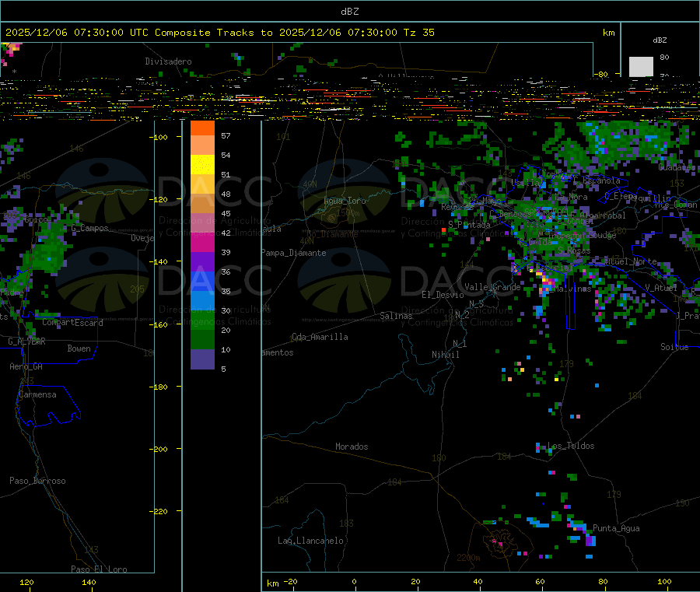
Task: Pick the magenta swatch between 42 and 39
Action: [203, 243]
